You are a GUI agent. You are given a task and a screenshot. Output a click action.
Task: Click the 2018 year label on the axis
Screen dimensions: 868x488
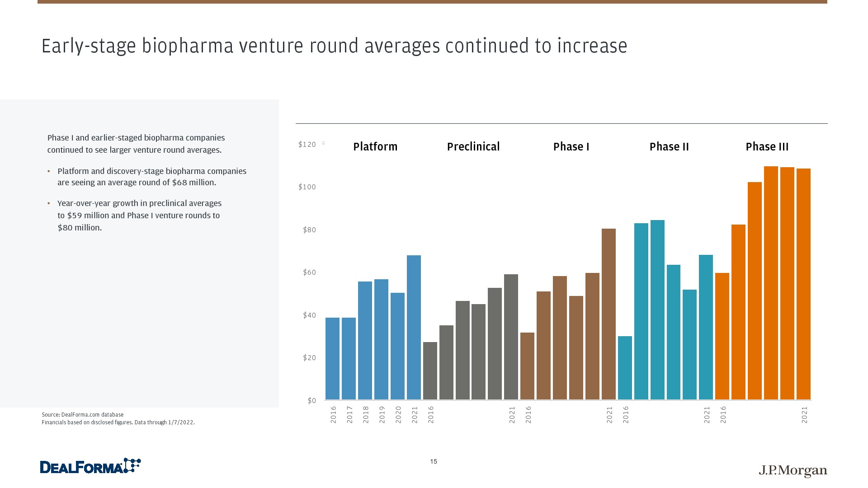[x=366, y=414]
